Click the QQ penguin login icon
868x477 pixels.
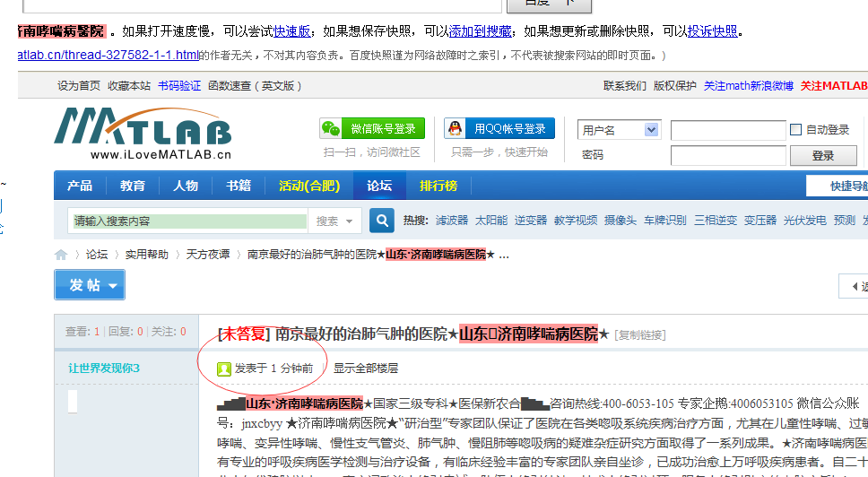point(456,128)
